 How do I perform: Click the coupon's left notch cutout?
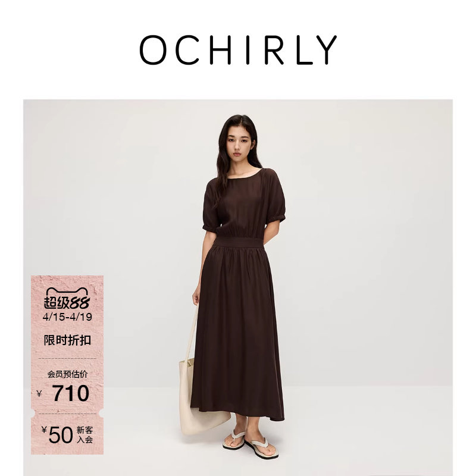[32, 413]
